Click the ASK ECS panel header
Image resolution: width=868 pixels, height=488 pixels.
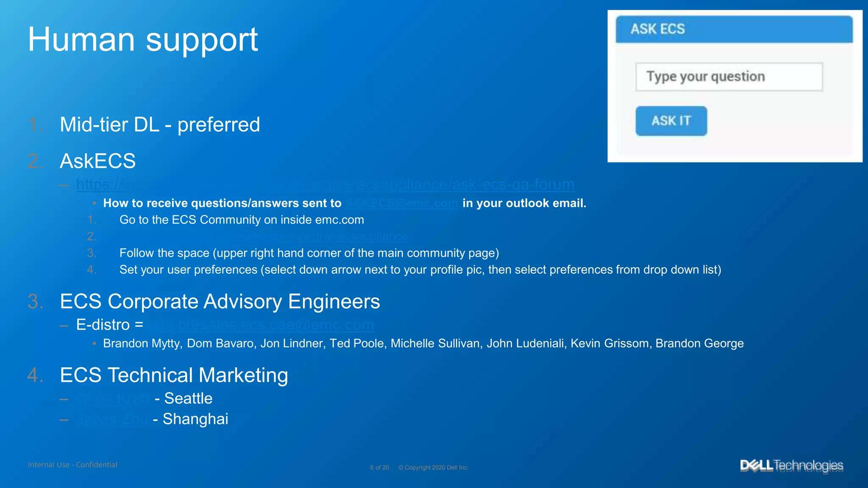click(x=734, y=29)
